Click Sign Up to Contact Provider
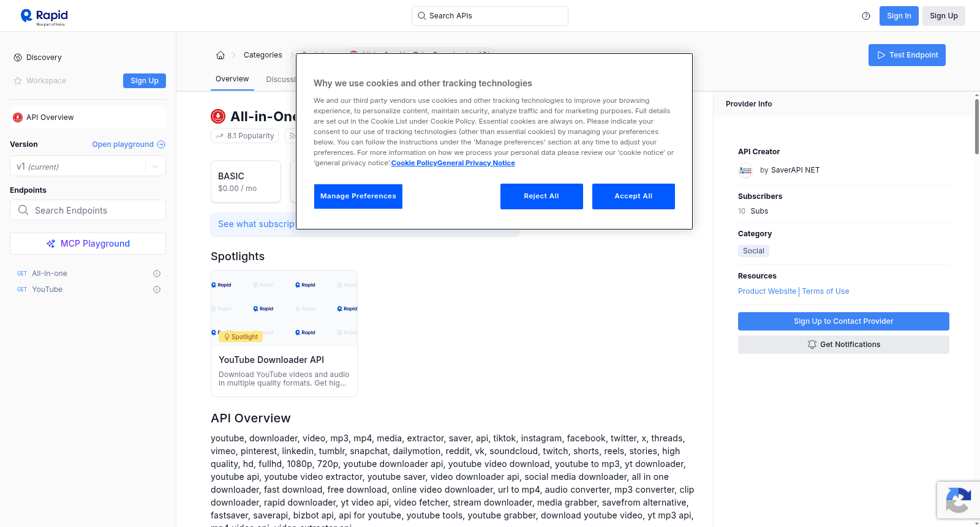 point(843,321)
